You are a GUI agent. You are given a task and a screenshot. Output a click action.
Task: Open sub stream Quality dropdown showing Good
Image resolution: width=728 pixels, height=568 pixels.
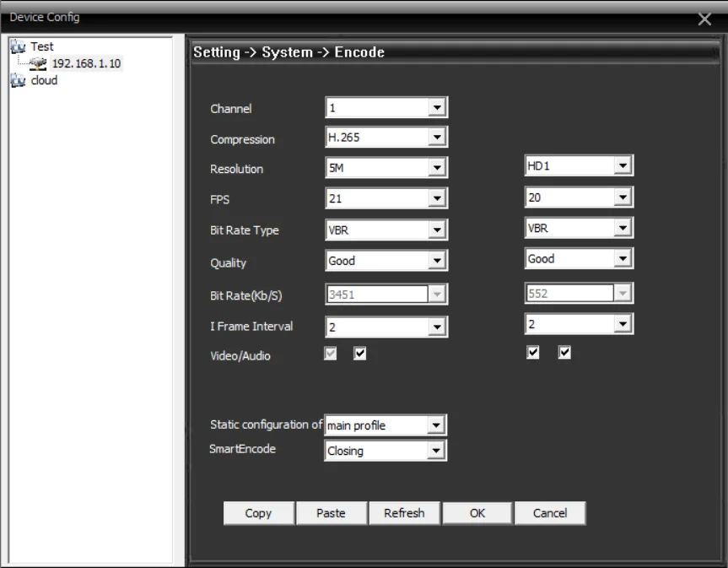click(x=622, y=260)
